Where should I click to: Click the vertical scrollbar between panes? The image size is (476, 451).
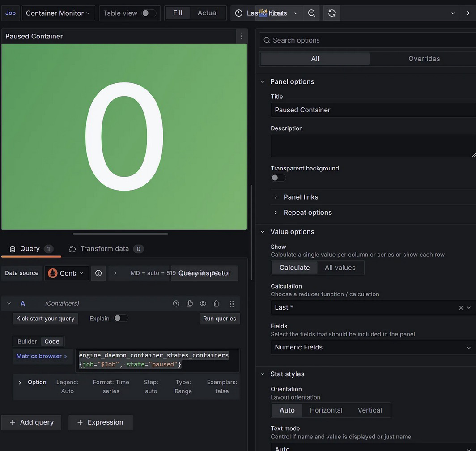coord(251,232)
